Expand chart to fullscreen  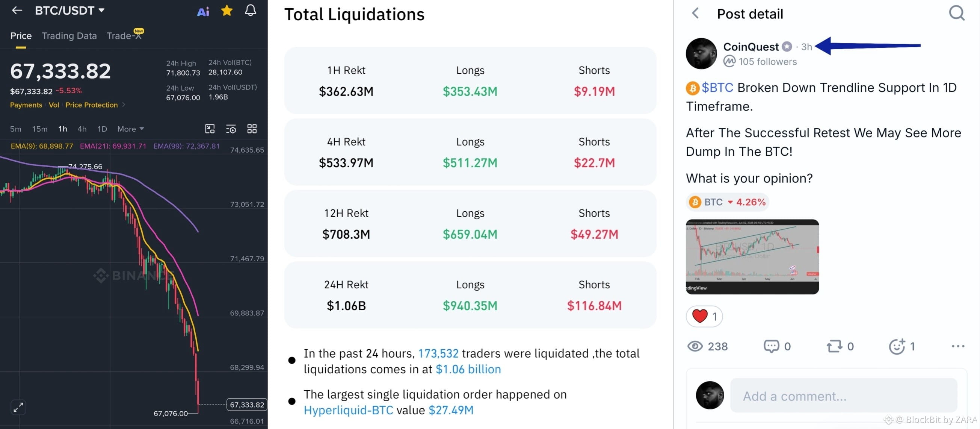[x=18, y=407]
